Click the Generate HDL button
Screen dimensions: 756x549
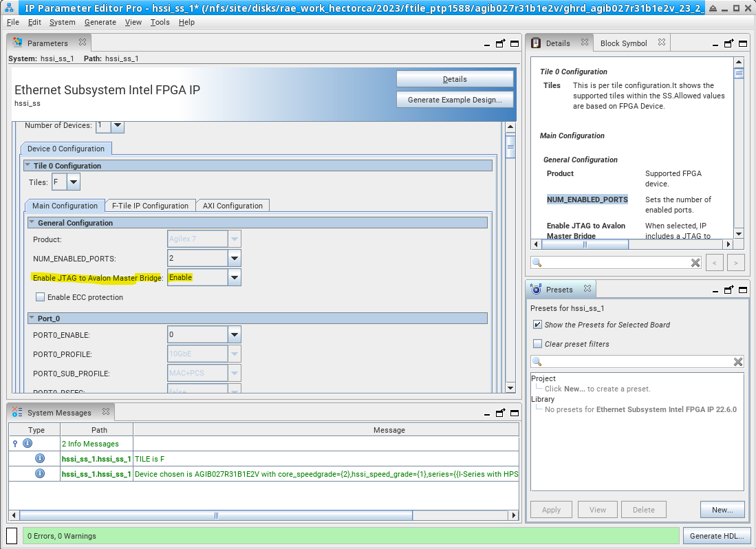(716, 536)
